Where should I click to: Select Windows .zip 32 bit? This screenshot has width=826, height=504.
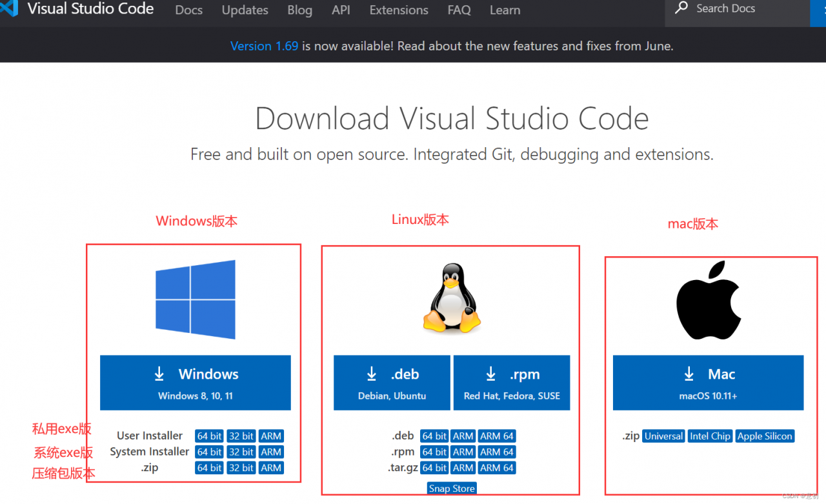point(241,468)
